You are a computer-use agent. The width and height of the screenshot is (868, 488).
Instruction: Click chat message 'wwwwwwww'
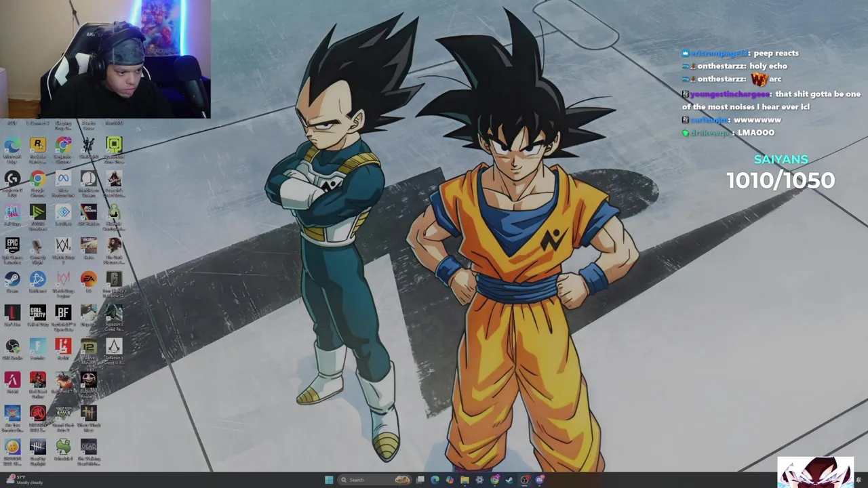[757, 120]
